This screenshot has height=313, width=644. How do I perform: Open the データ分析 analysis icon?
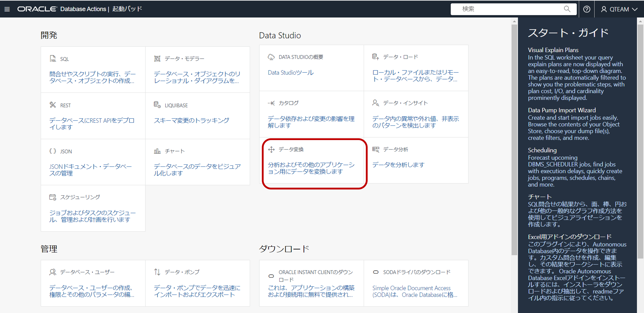376,149
